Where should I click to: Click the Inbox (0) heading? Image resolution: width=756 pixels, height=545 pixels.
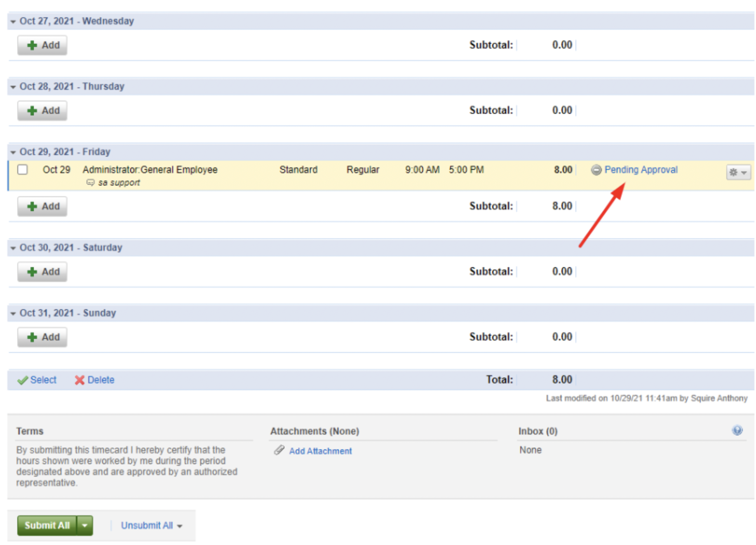coord(538,431)
